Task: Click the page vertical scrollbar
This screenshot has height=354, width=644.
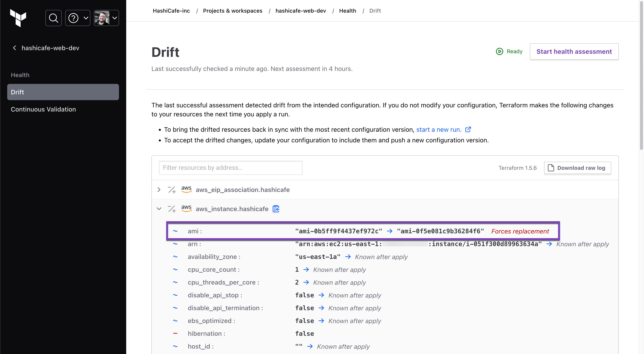Action: pos(641,75)
